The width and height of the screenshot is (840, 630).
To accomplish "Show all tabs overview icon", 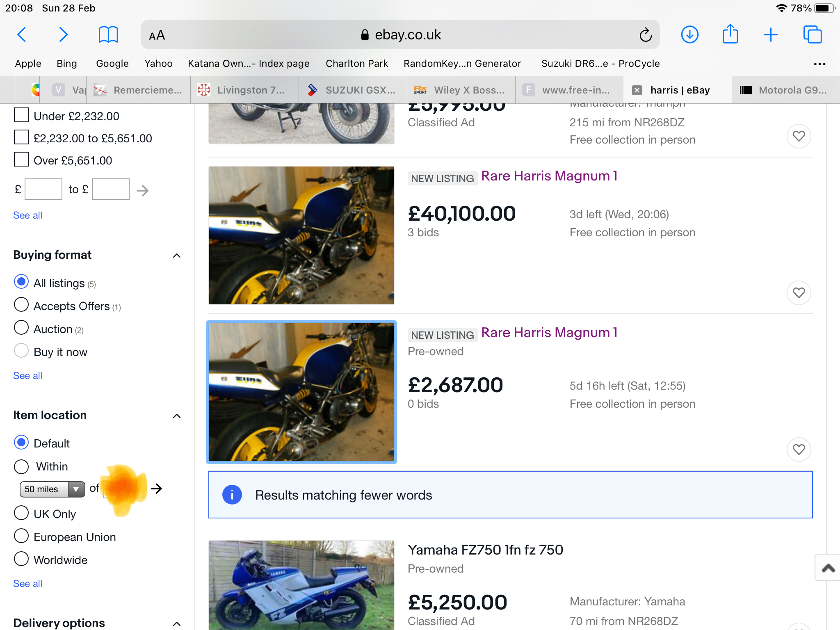I will (812, 35).
